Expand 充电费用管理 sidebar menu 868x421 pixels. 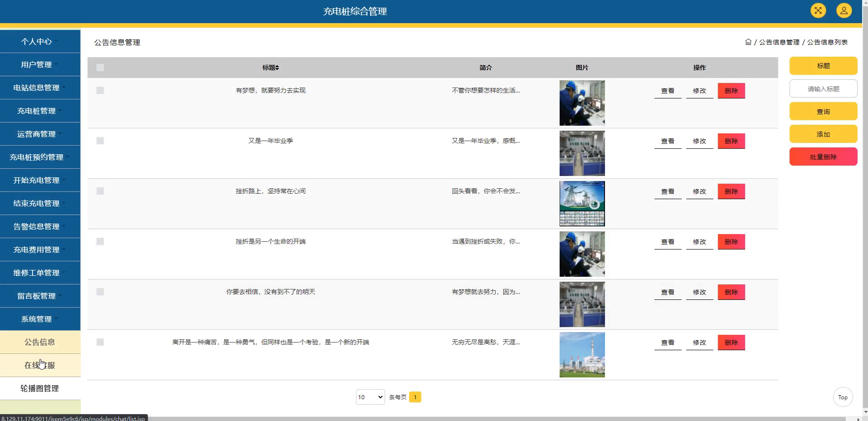tap(40, 250)
